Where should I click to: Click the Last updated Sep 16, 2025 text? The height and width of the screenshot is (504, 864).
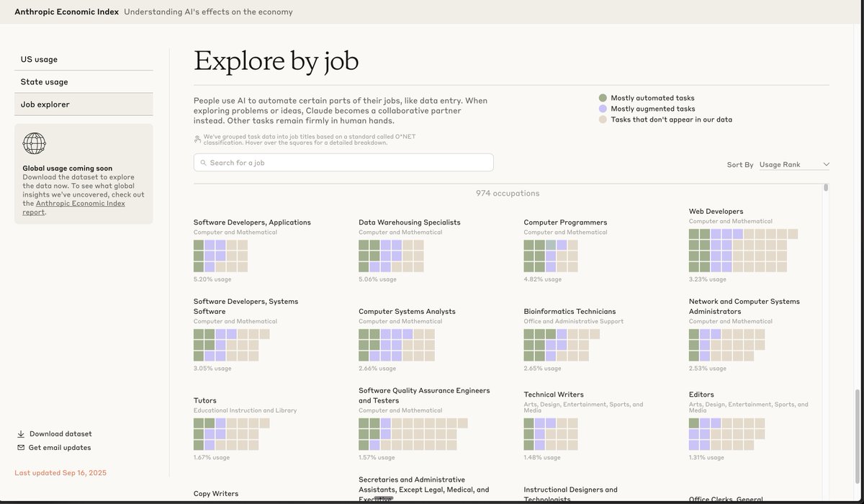[60, 473]
